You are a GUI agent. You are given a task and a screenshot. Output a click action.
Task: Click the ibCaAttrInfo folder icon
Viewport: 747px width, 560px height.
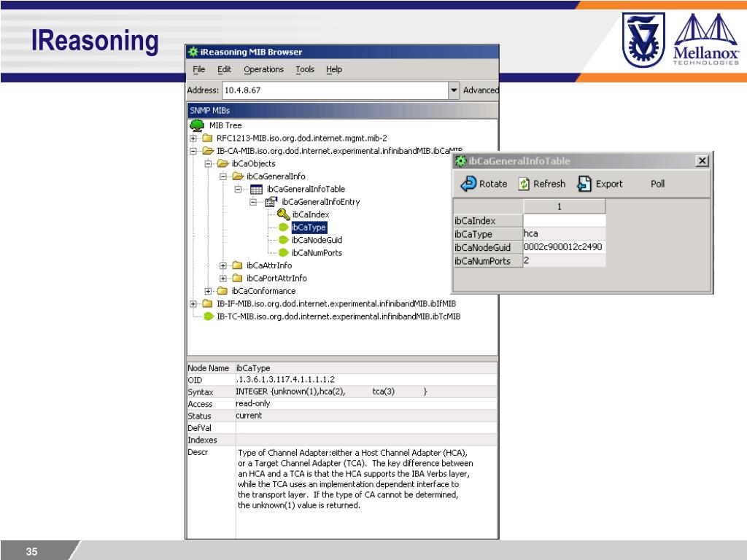[x=237, y=265]
